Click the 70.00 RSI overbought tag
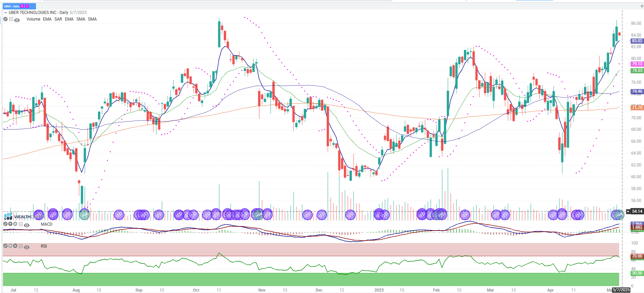Screen dimensions: 644x293 [637, 256]
